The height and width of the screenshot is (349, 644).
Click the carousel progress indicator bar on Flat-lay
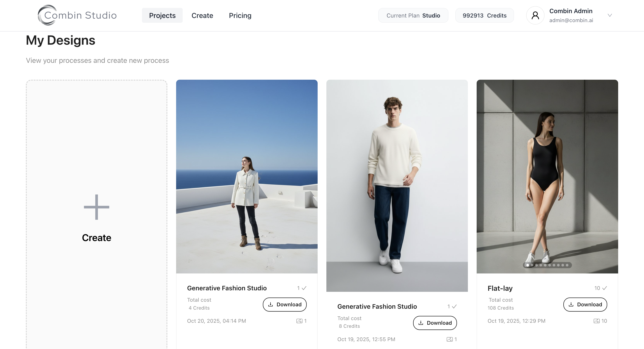[547, 265]
